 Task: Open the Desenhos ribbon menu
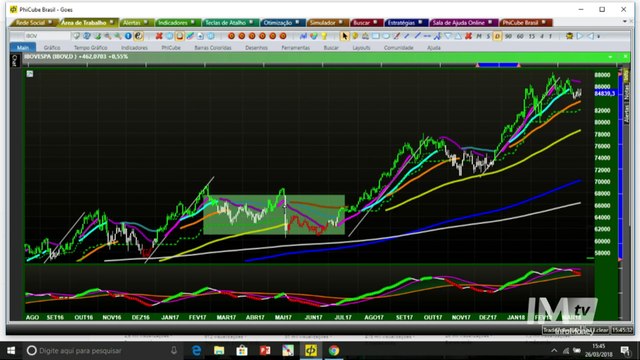tap(256, 48)
